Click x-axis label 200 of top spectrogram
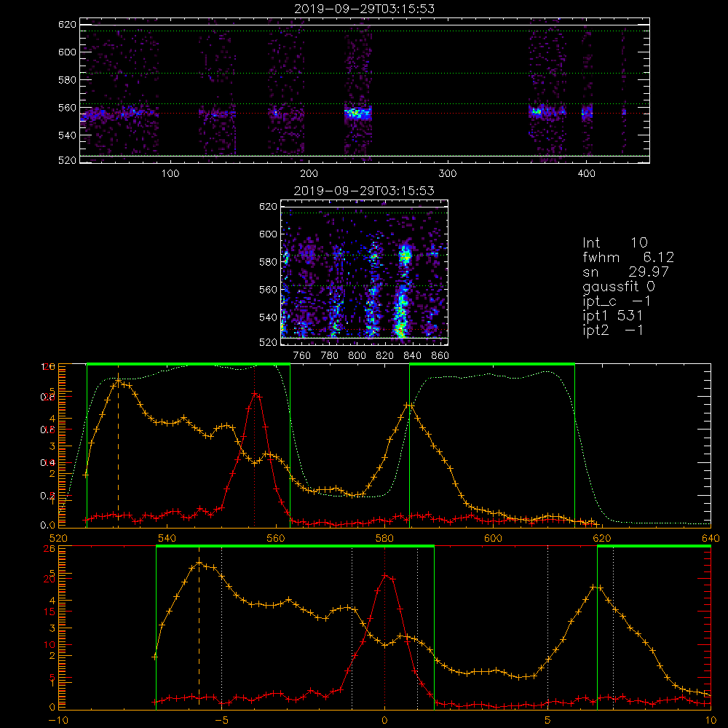Screen dimensions: 728x728 pos(309,174)
